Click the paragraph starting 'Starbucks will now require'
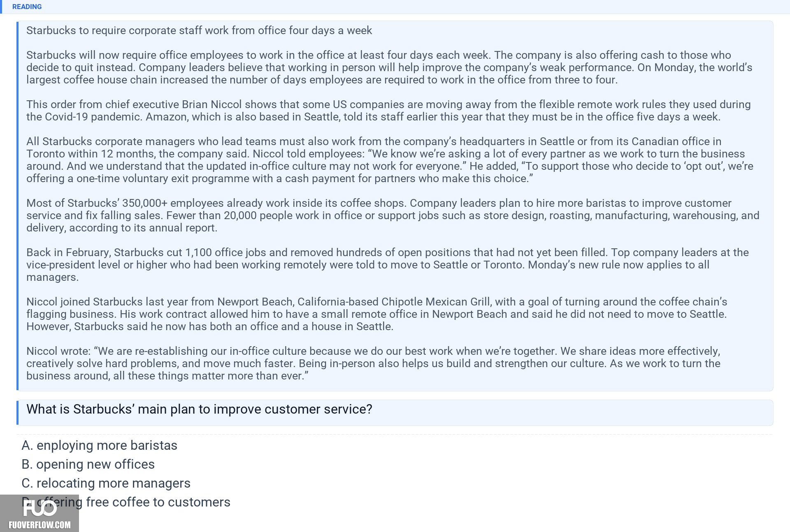 click(389, 67)
